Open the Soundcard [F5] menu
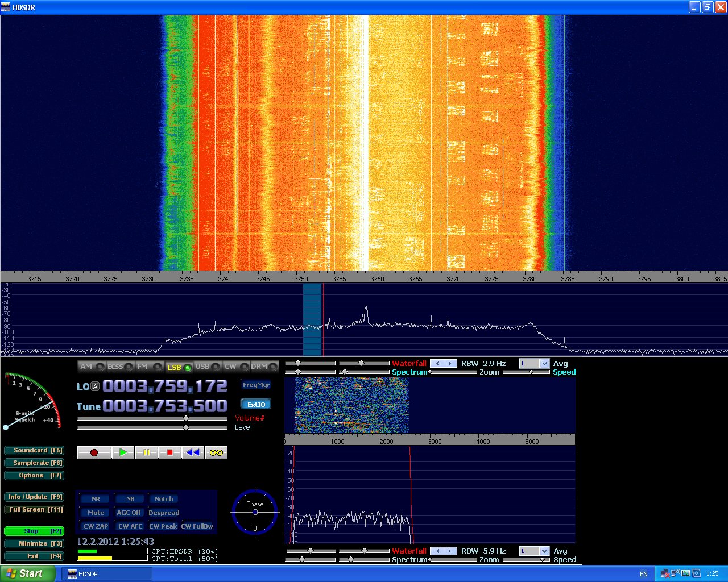The image size is (728, 582). (34, 451)
